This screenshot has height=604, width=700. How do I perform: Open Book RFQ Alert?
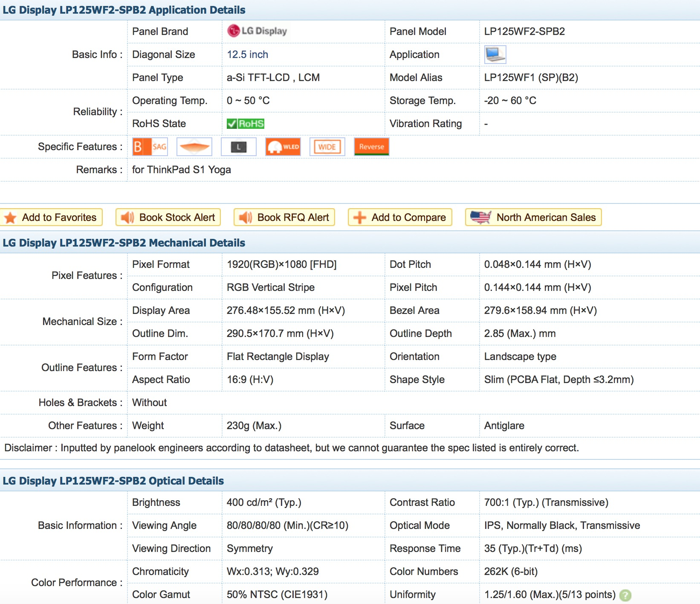(x=284, y=217)
